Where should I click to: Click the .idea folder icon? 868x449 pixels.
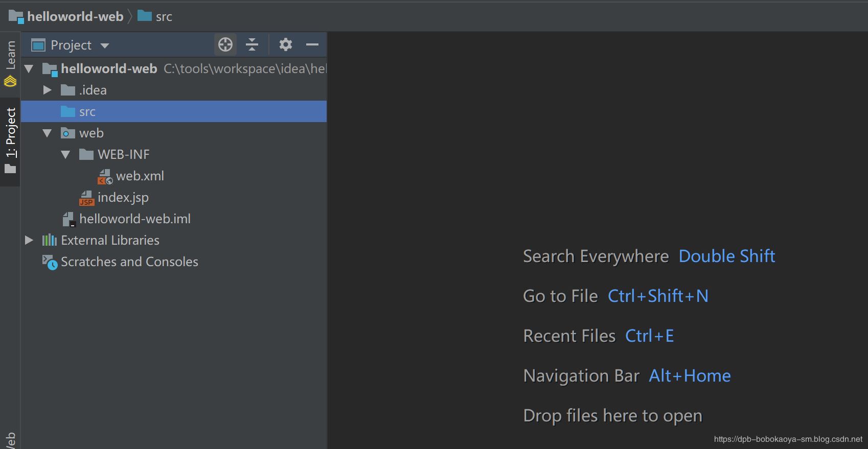pos(68,90)
